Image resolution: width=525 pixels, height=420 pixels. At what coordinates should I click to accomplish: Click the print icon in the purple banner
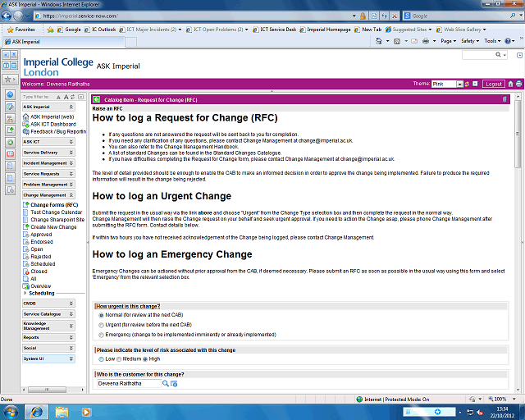518,84
